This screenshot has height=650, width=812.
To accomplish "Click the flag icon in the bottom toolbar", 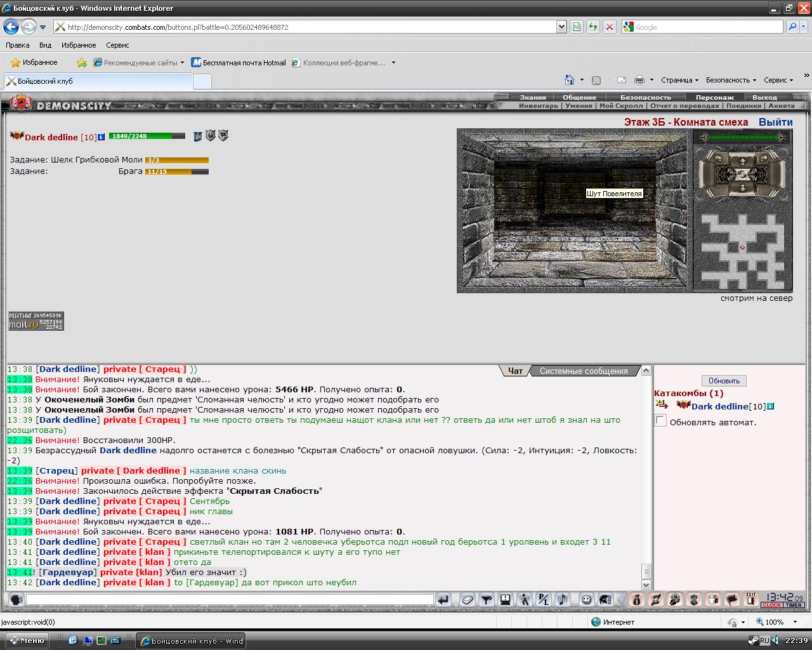I will pyautogui.click(x=732, y=599).
